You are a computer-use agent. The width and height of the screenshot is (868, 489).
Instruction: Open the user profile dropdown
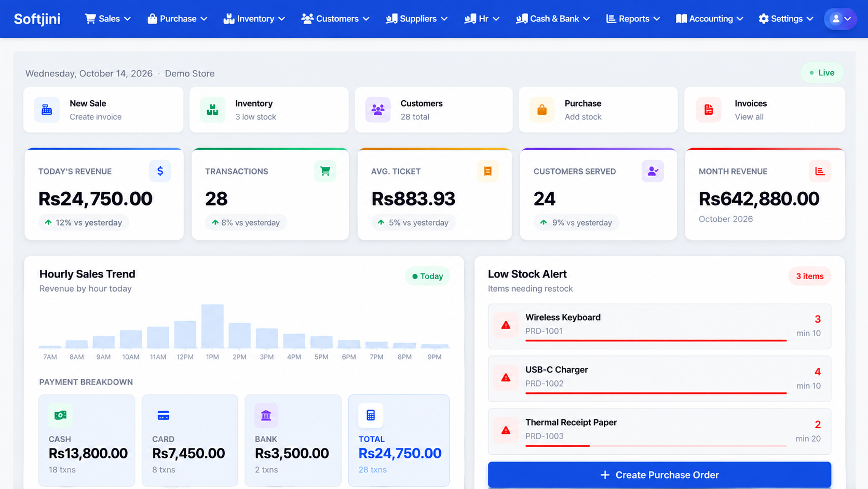tap(840, 19)
